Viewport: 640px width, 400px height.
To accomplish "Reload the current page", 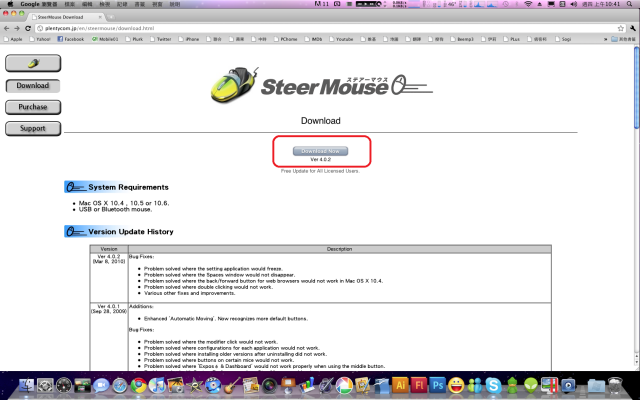I will (x=28, y=28).
